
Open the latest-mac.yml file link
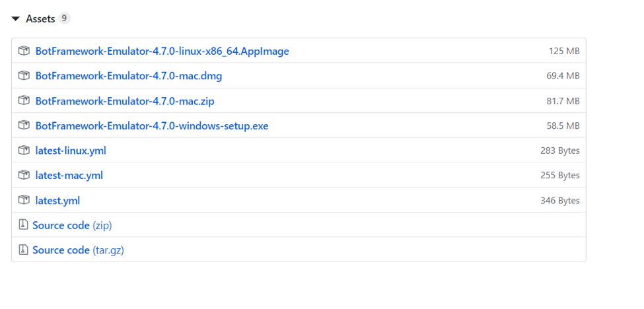(x=69, y=176)
